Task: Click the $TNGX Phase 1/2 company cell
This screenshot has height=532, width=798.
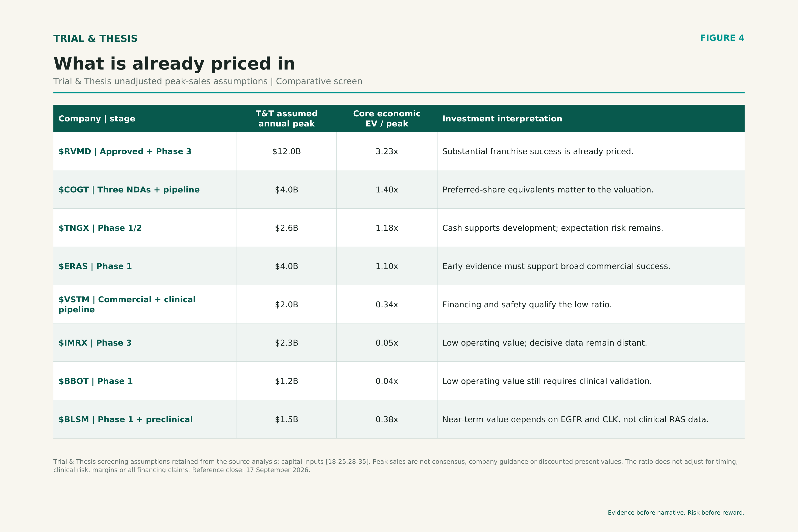Action: tap(100, 228)
